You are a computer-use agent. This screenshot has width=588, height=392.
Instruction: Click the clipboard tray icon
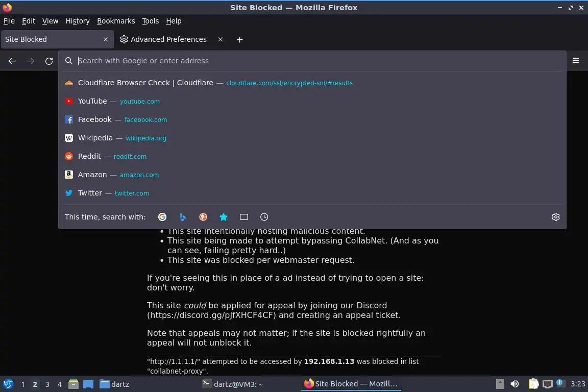pyautogui.click(x=533, y=384)
